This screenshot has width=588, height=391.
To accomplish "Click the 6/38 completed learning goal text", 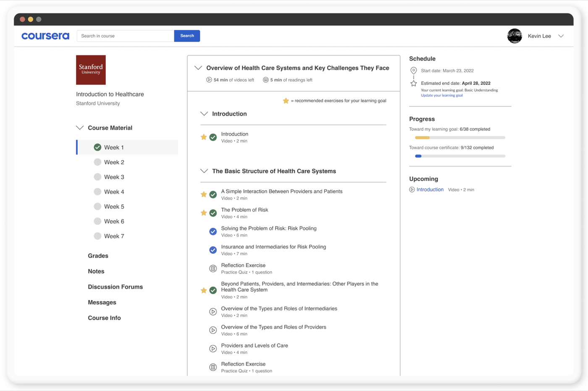I will (475, 129).
